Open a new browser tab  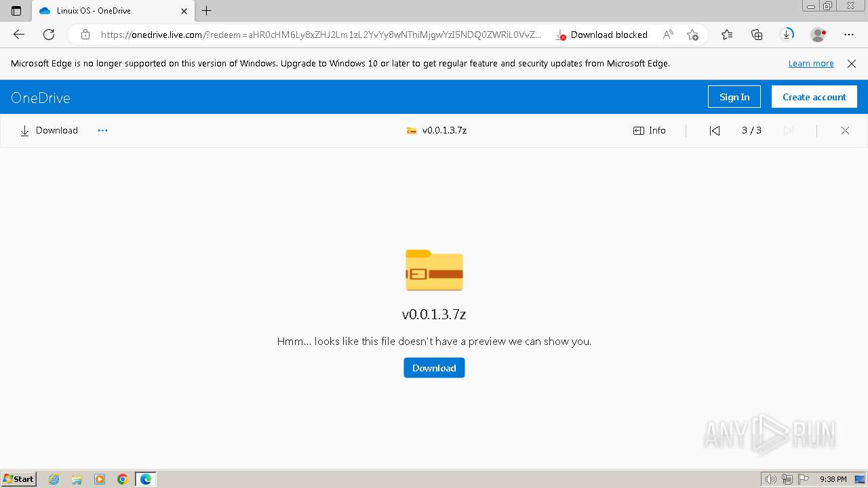coord(207,11)
